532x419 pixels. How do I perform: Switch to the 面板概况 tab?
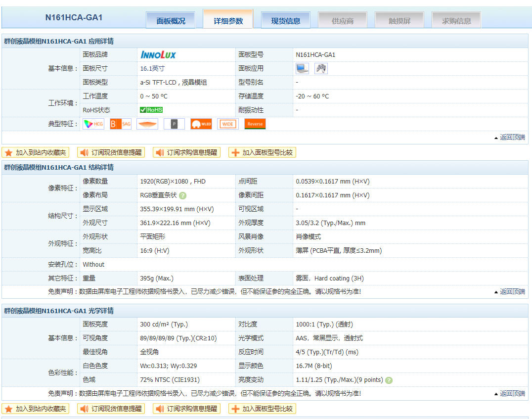coord(170,20)
